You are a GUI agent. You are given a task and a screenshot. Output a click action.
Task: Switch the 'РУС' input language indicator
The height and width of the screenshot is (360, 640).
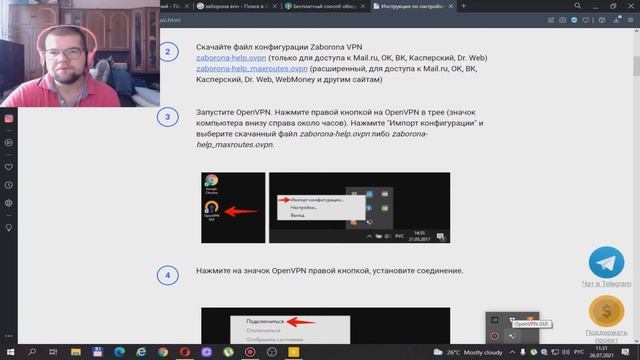pyautogui.click(x=579, y=352)
